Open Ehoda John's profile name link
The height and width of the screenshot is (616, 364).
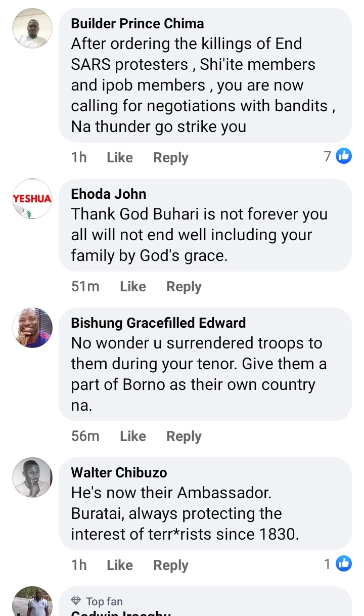click(109, 194)
